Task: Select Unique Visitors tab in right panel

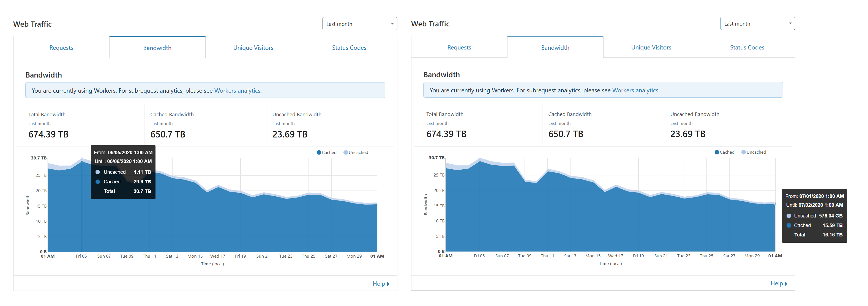Action: click(x=651, y=47)
